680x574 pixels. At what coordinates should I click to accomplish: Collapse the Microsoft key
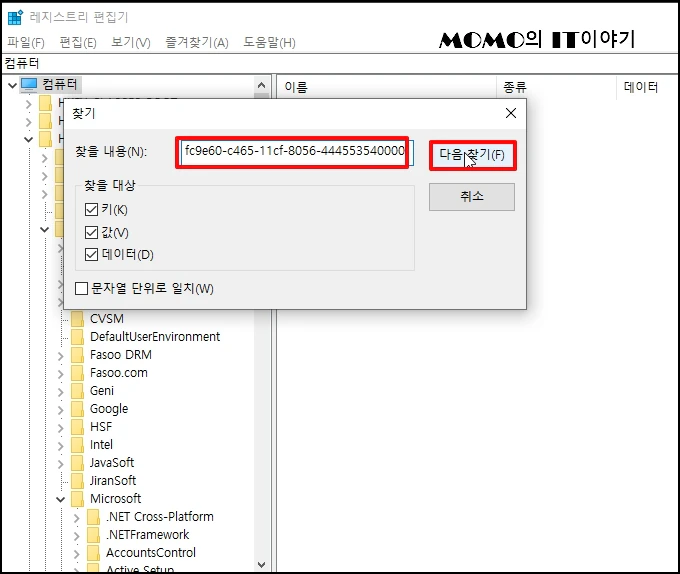point(61,499)
